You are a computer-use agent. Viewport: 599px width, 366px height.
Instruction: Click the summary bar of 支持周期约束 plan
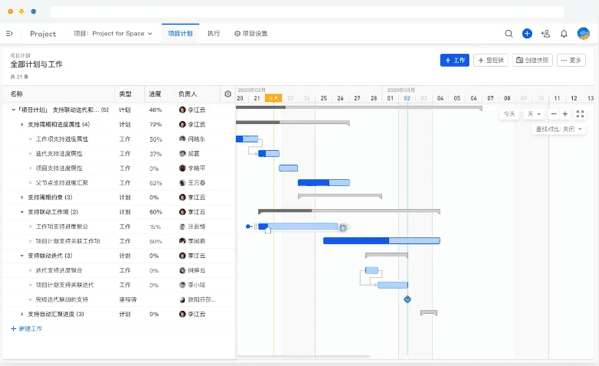tap(340, 196)
